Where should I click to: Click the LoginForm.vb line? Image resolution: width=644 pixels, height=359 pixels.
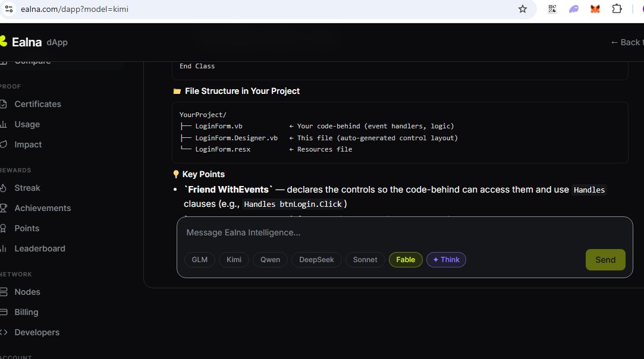(317, 126)
